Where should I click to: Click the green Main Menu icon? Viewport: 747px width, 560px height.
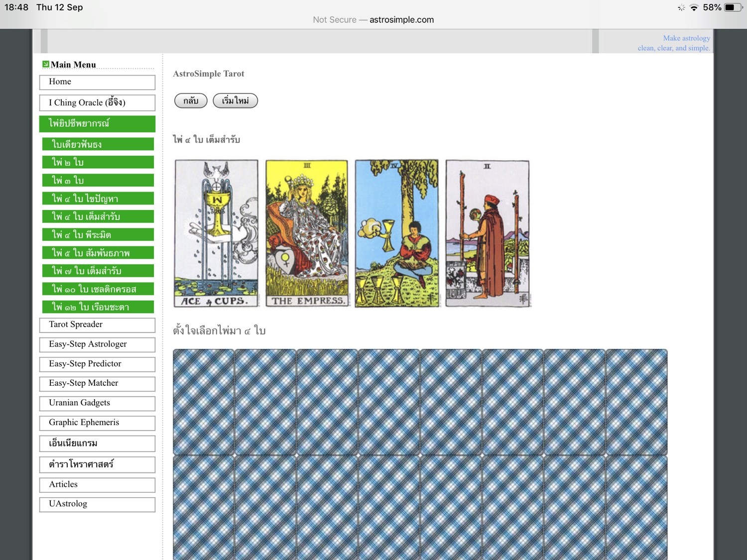pyautogui.click(x=46, y=64)
